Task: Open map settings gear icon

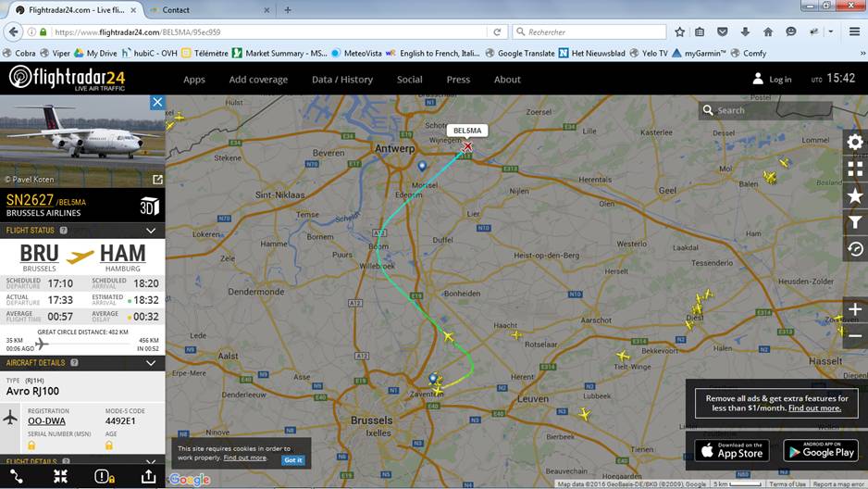Action: (855, 142)
